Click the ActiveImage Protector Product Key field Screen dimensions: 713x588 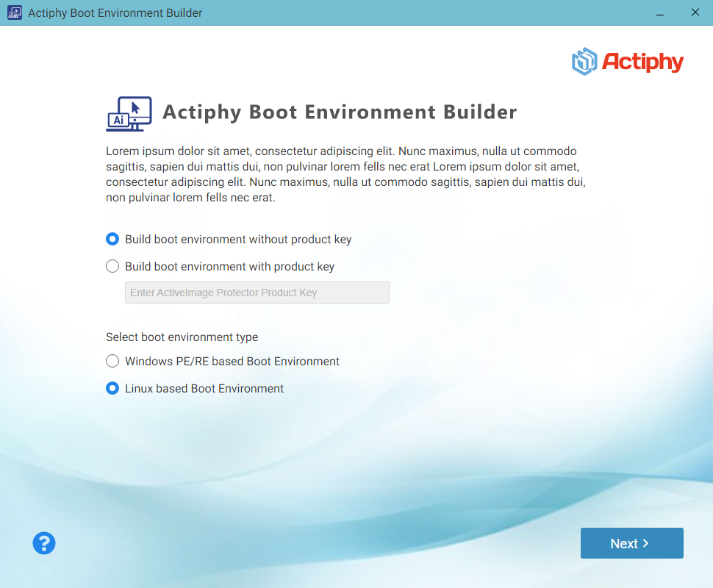[257, 293]
